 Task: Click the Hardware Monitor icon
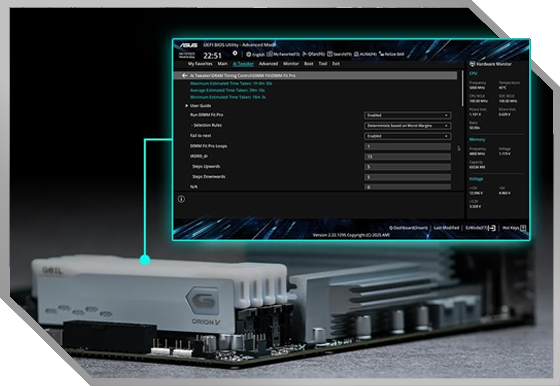coord(472,64)
